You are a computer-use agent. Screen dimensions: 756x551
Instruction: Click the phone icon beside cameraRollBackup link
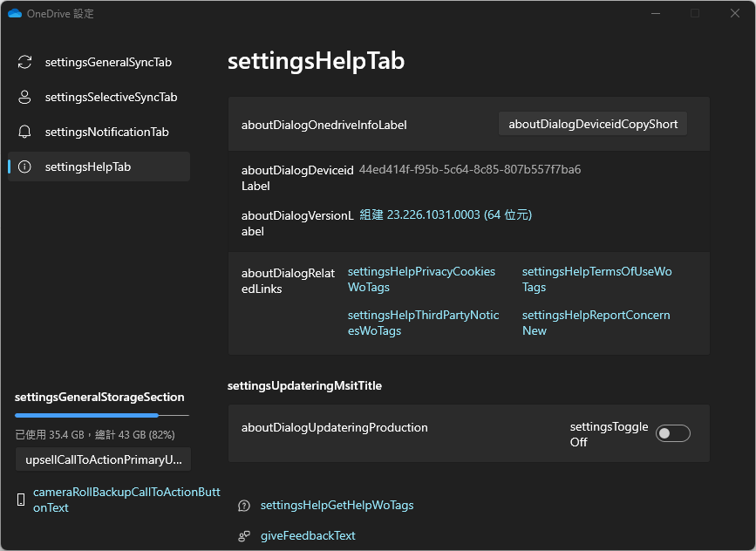(21, 500)
